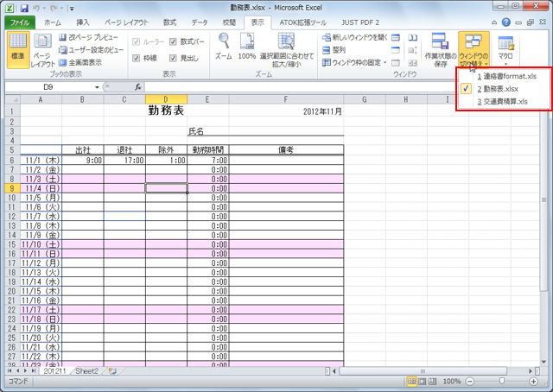Click 作業状態の保存 icon

point(440,50)
